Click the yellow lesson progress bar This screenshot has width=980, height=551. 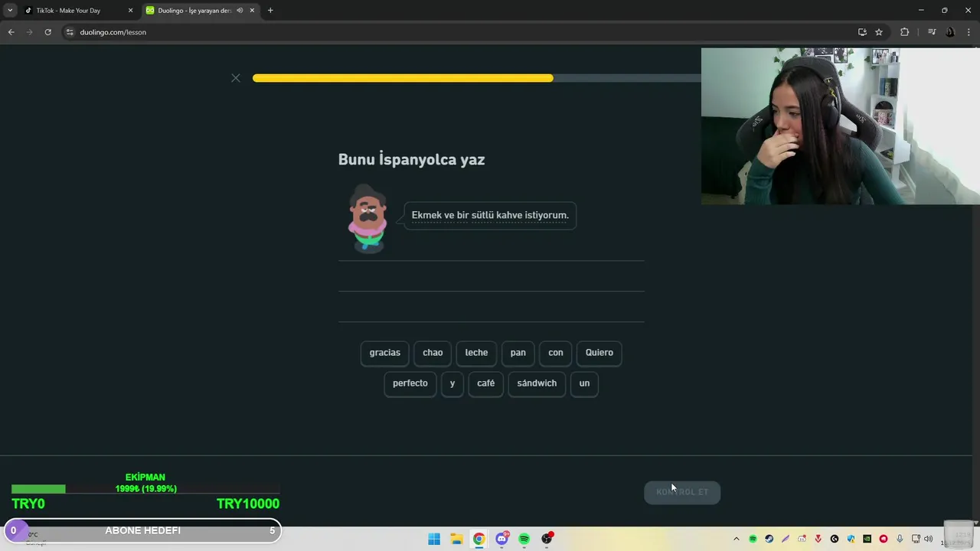click(x=403, y=78)
